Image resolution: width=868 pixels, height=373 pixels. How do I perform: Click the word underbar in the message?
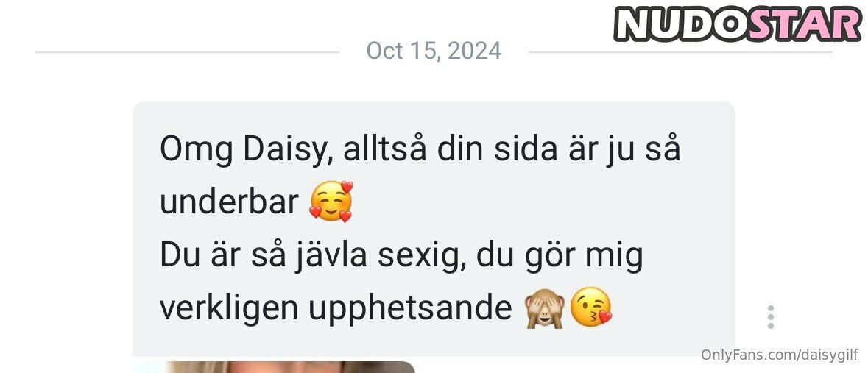pyautogui.click(x=230, y=202)
